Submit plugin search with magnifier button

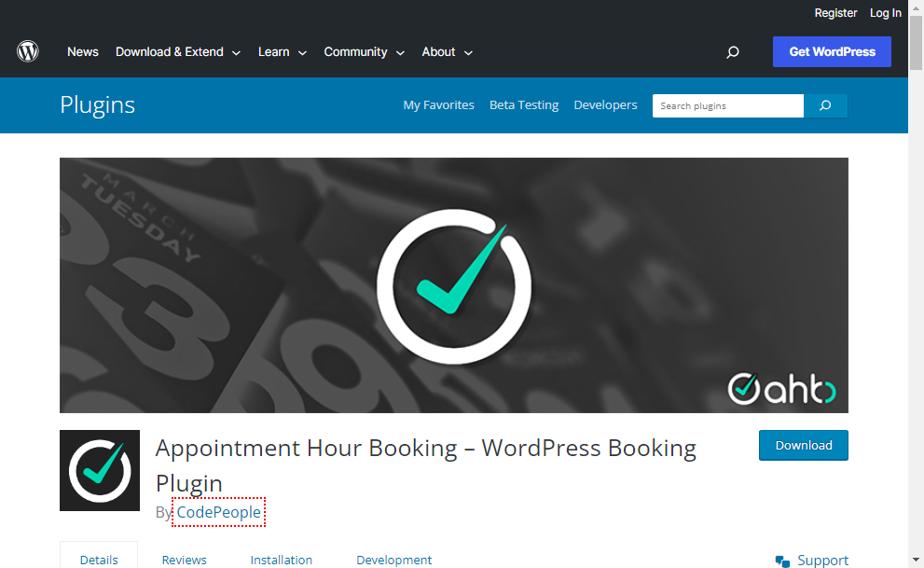[825, 105]
